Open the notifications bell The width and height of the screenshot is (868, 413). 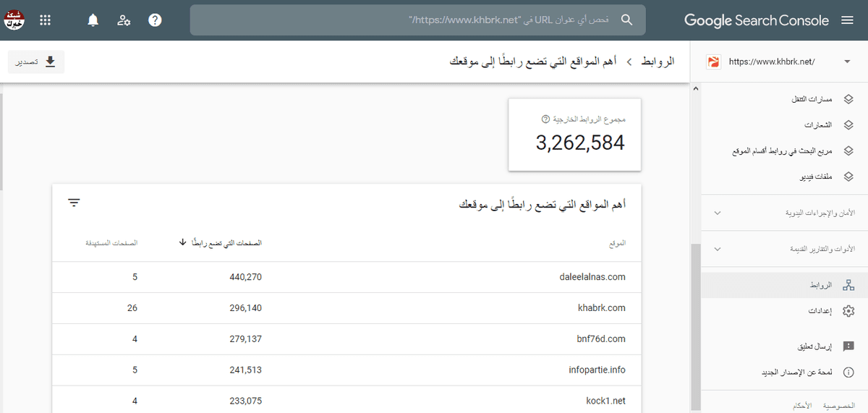coord(93,20)
